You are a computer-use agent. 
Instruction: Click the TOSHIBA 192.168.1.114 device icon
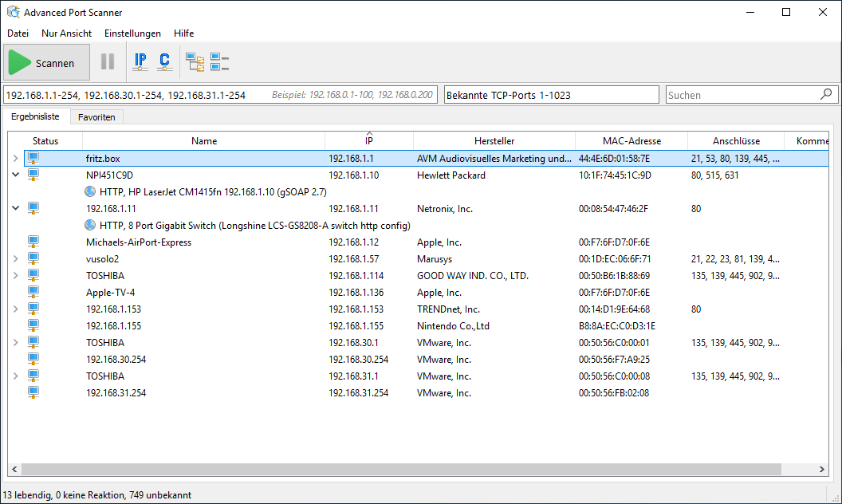[33, 276]
